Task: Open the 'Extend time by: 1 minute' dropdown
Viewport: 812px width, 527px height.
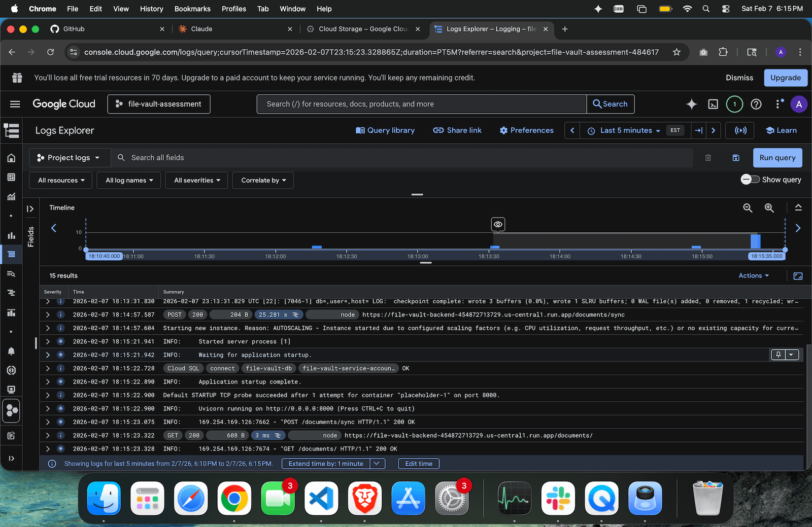Action: [377, 463]
